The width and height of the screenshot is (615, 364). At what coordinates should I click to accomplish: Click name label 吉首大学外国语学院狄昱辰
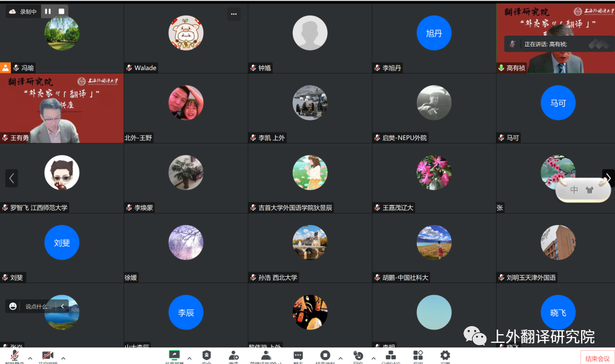pyautogui.click(x=295, y=207)
